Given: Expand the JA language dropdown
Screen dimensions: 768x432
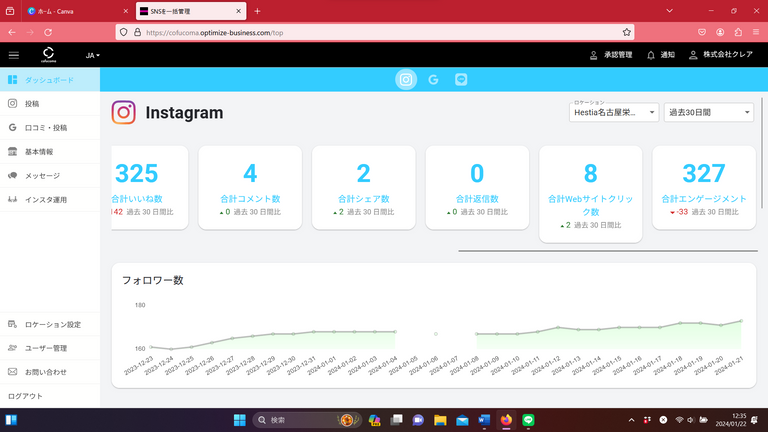Looking at the screenshot, I should [91, 55].
